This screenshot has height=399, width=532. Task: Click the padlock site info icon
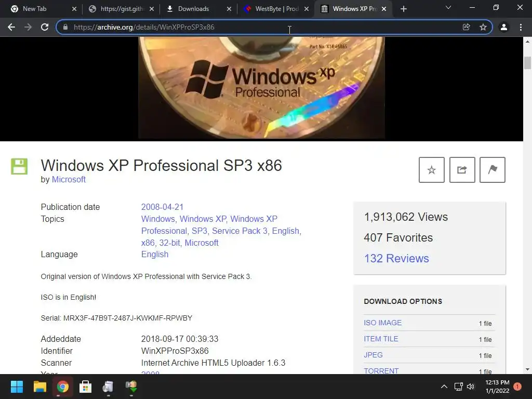coord(65,27)
